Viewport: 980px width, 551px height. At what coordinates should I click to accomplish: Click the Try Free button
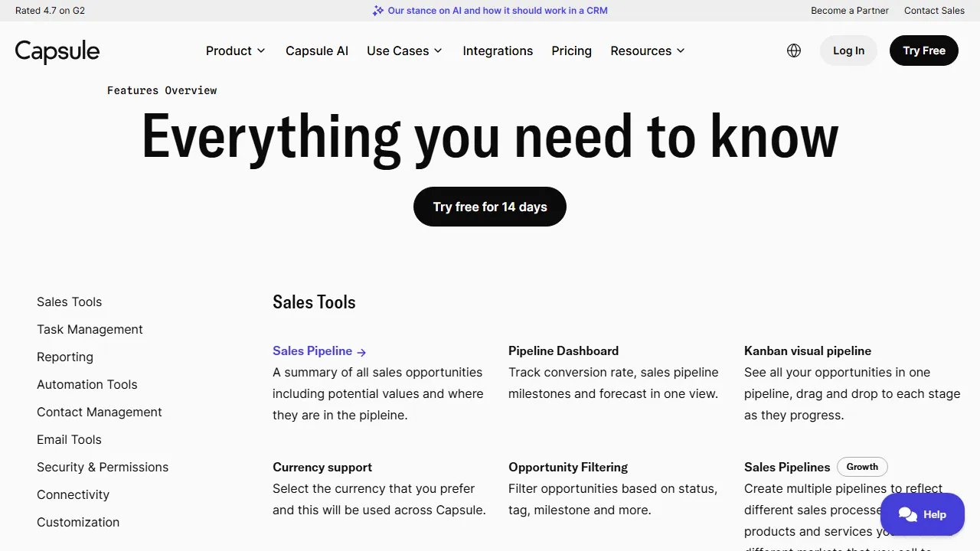(924, 51)
